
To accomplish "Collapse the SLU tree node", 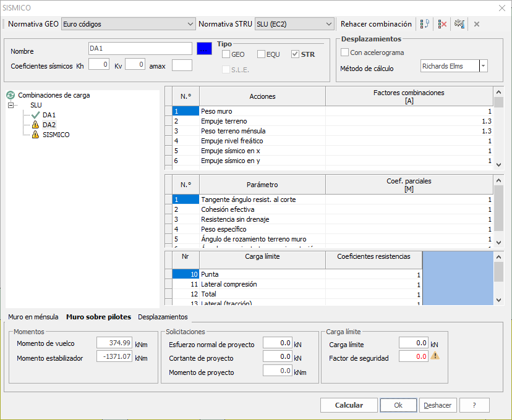I will [x=11, y=105].
